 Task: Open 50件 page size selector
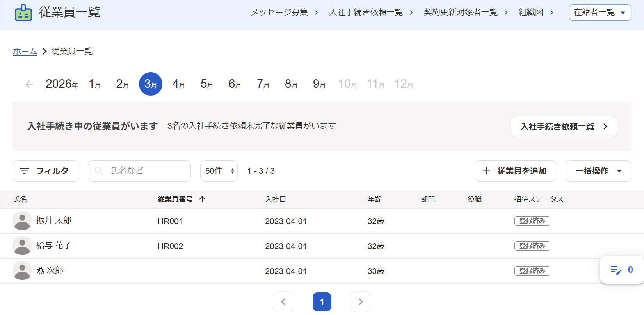pos(219,171)
